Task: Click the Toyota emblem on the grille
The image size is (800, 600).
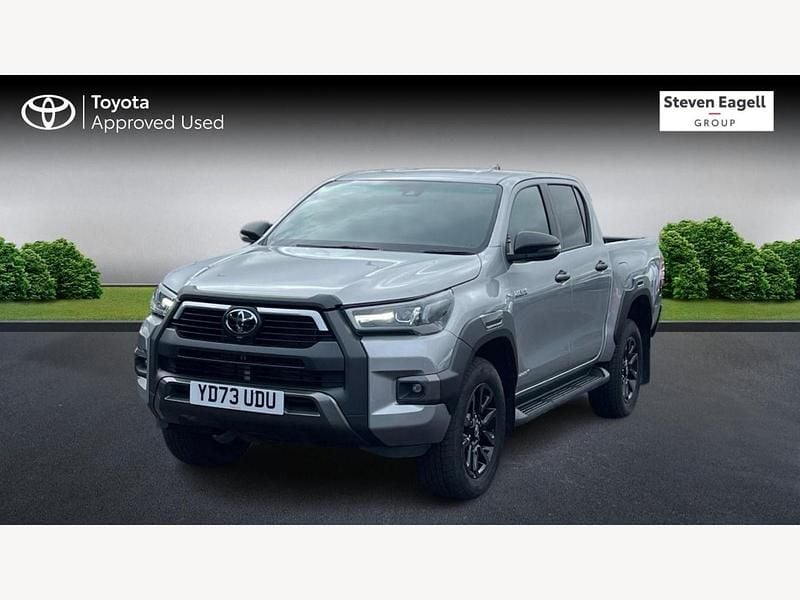Action: point(241,321)
